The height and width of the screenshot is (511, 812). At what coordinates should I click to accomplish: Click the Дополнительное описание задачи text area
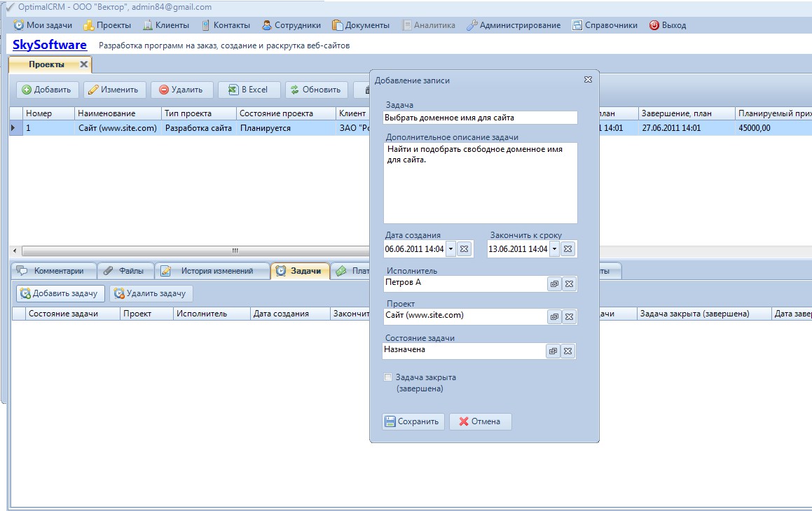coord(480,183)
